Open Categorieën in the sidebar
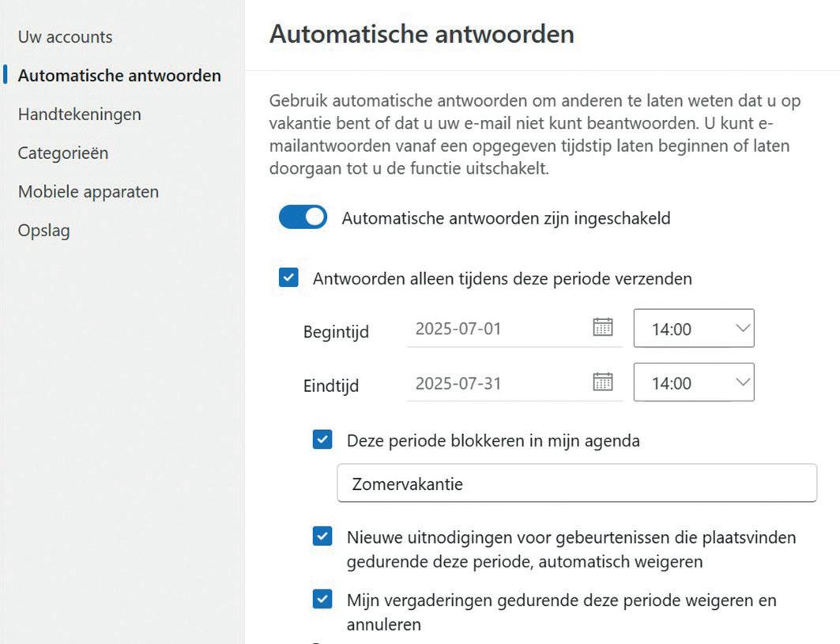The height and width of the screenshot is (644, 840). 63,153
